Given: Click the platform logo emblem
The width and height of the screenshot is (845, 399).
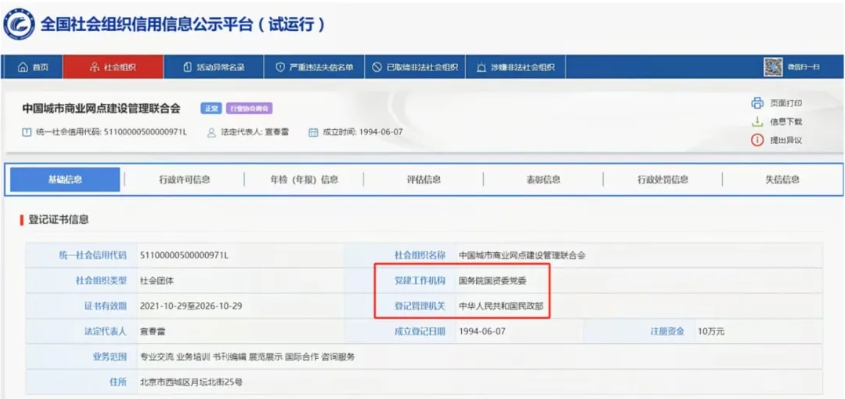Looking at the screenshot, I should (x=19, y=24).
